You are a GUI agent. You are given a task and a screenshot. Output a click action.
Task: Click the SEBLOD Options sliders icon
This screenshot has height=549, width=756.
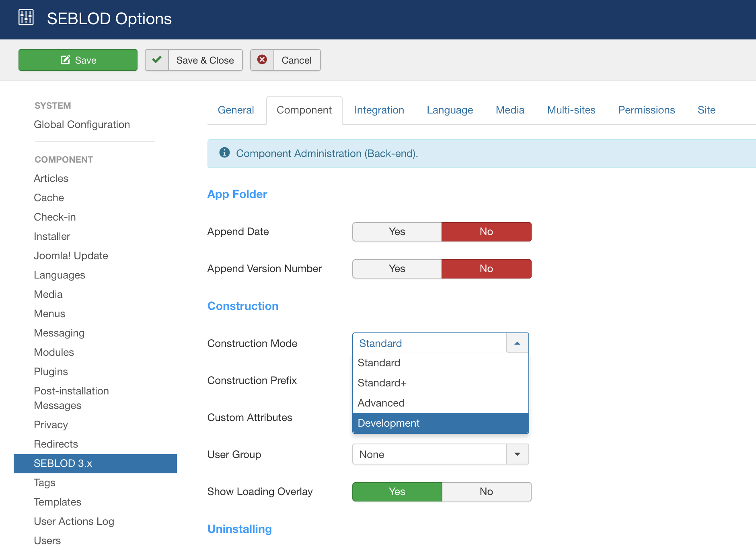[x=26, y=18]
